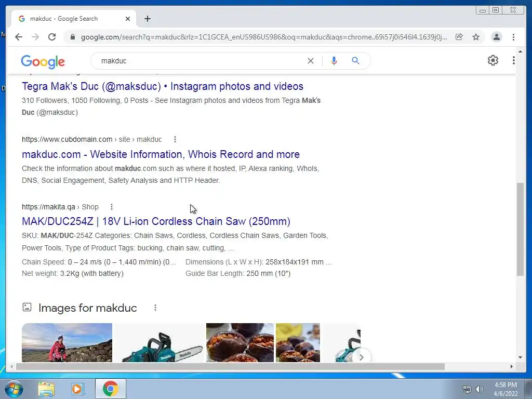Go back using browser back arrow
Screen dimensions: 532x399
(19, 37)
